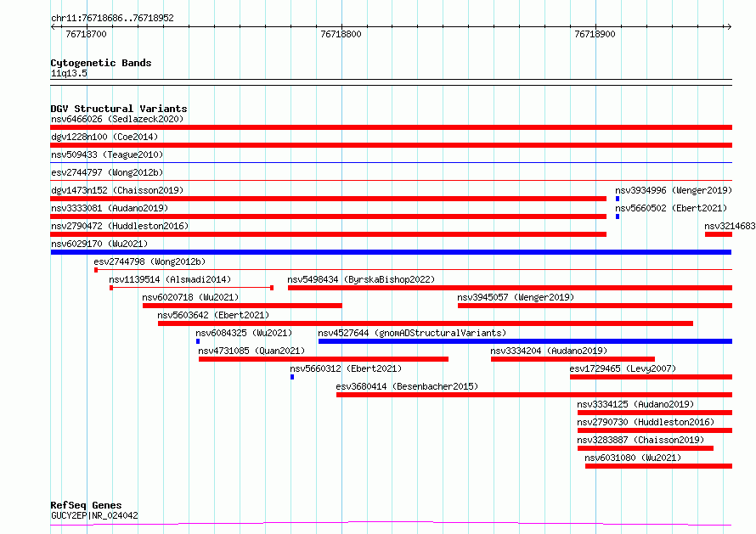Click the red bar under esv3680414
756x534 pixels.
coord(534,395)
